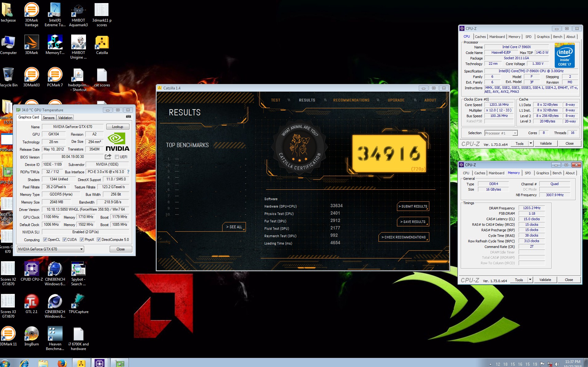Click the GPU-Z BIOS share/export icon
588x367 pixels.
click(x=108, y=157)
